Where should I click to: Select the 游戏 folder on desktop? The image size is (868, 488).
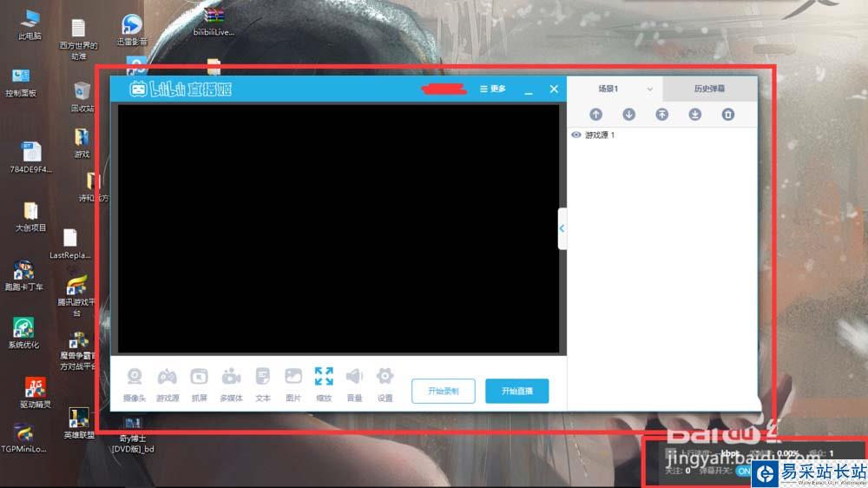tap(82, 143)
